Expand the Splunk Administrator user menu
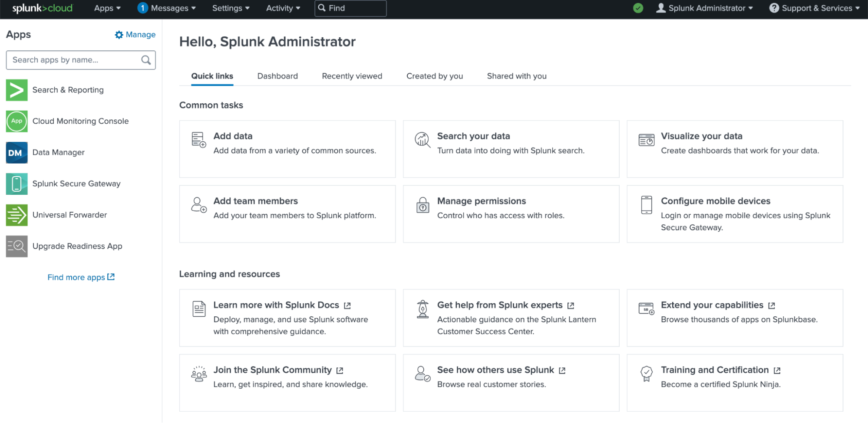 (x=704, y=8)
